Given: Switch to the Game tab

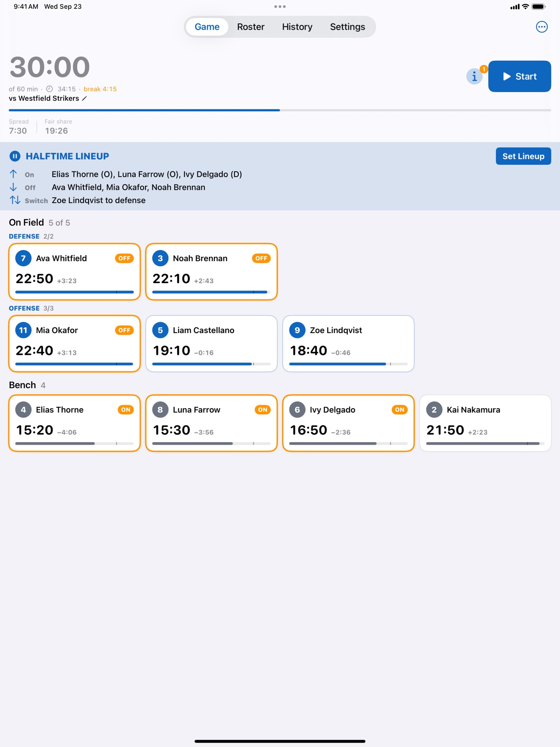Looking at the screenshot, I should pyautogui.click(x=207, y=27).
